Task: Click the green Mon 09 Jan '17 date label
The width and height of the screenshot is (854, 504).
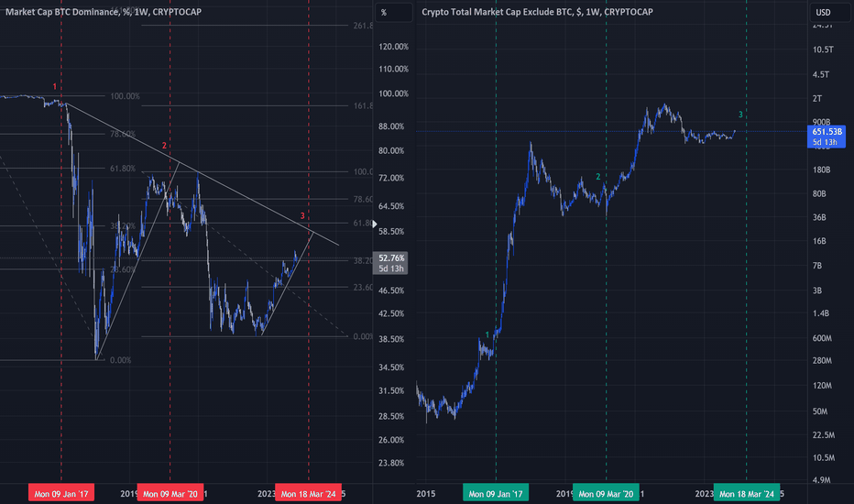Action: pos(496,493)
